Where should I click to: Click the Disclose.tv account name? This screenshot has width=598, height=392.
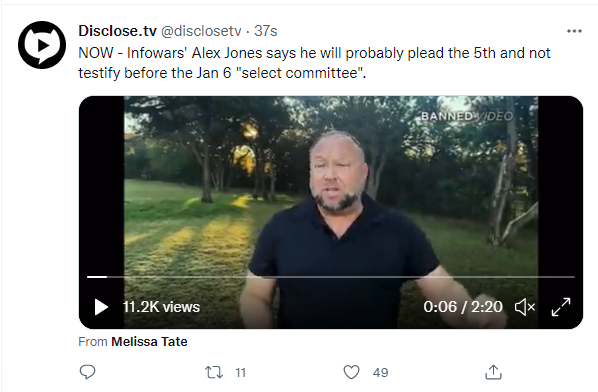coord(117,31)
